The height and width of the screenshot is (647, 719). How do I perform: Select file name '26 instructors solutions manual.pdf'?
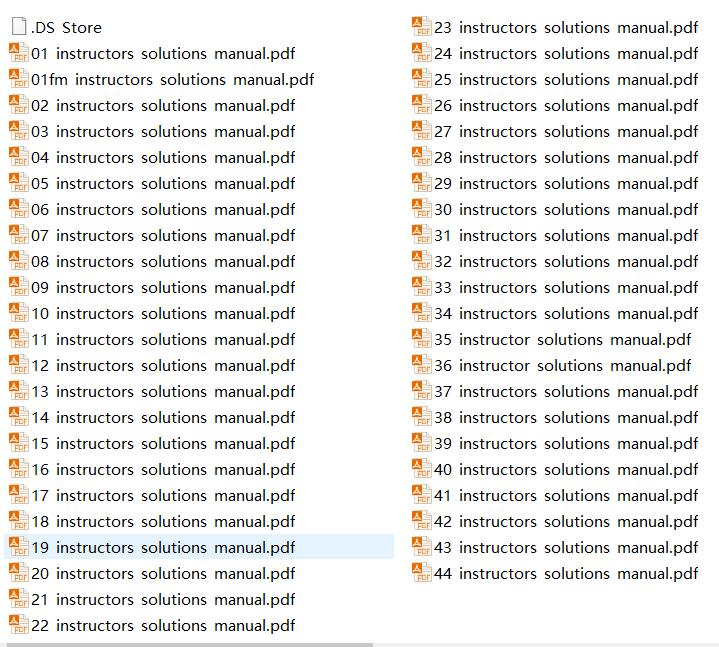pyautogui.click(x=566, y=105)
